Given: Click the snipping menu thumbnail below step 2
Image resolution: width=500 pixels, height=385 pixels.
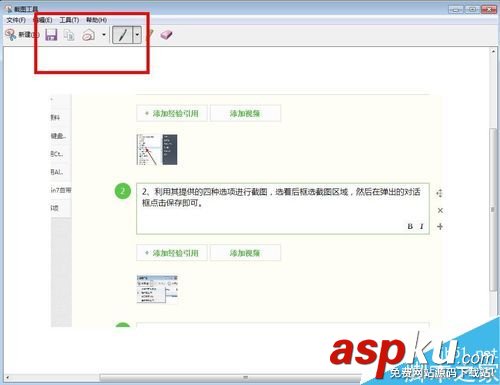Looking at the screenshot, I should click(157, 289).
